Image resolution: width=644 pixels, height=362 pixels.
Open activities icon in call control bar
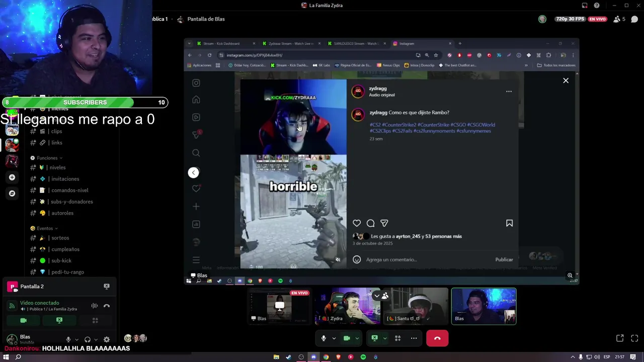coord(397,338)
